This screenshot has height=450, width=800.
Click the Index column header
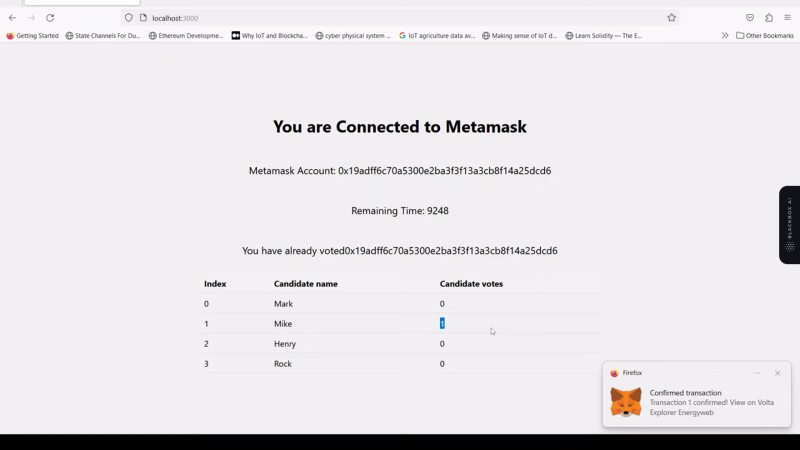pyautogui.click(x=215, y=284)
